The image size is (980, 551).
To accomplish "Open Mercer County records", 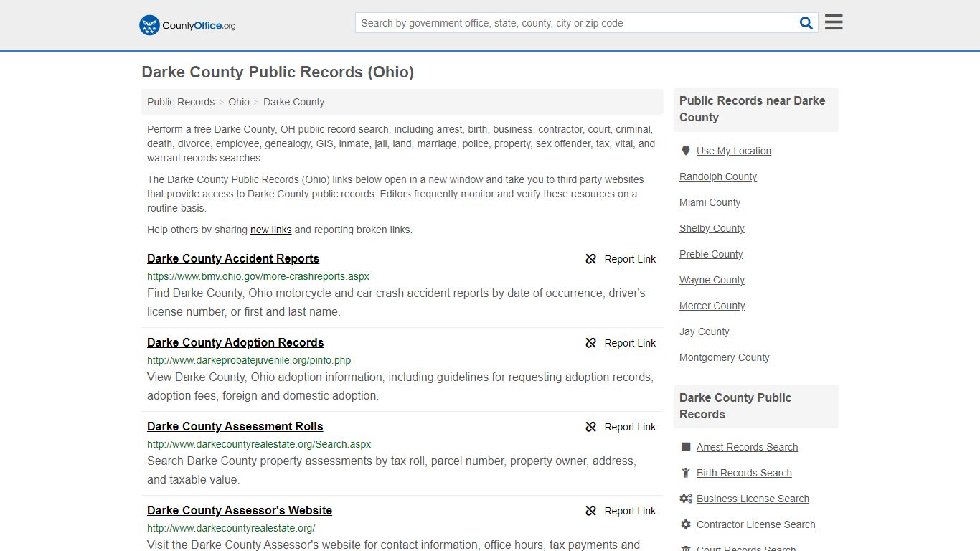I will pyautogui.click(x=712, y=306).
